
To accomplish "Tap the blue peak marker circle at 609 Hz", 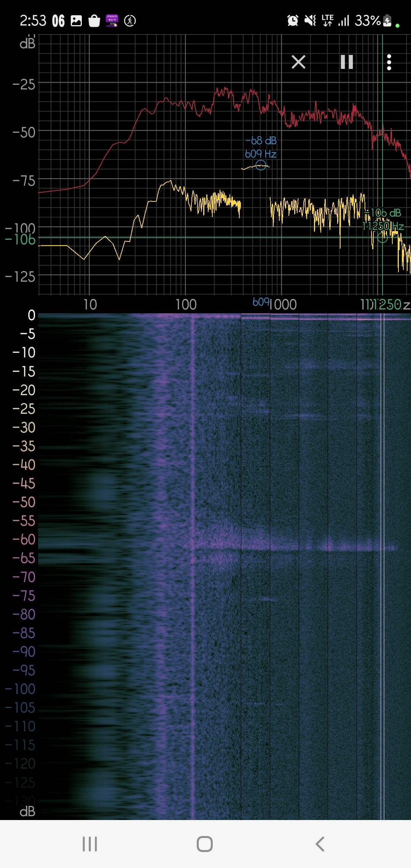I will point(261,165).
